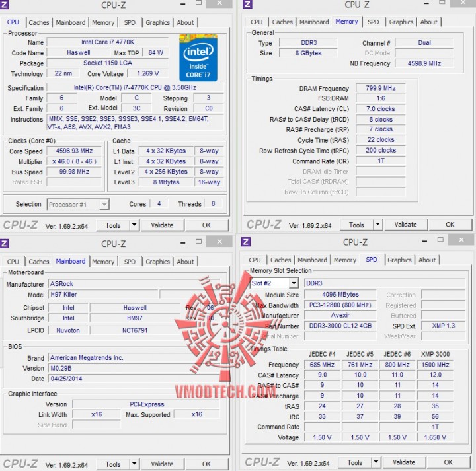Click Module Size value 4096 MBytes

coord(340,294)
